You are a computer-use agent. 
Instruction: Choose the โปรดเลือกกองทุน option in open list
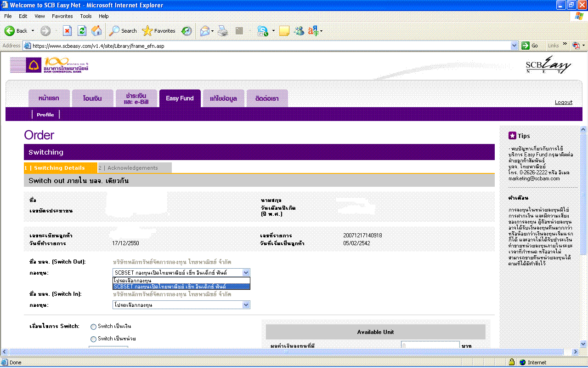pos(181,280)
